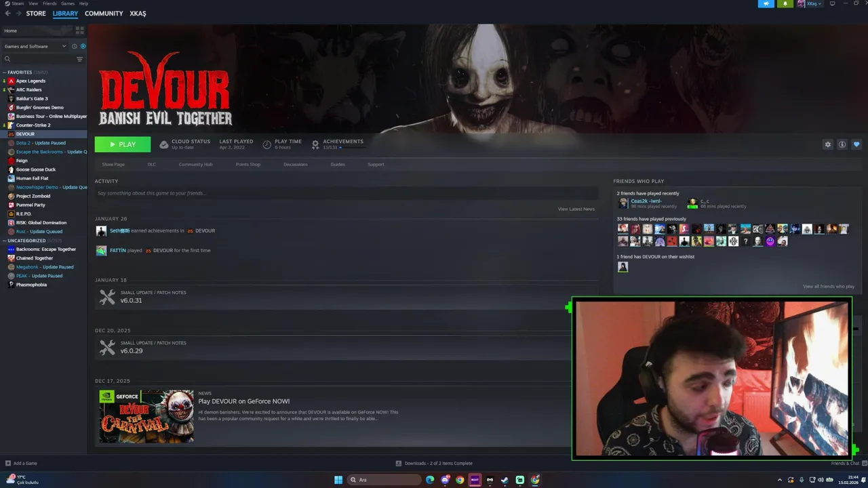Click View Latest News link
Image resolution: width=868 pixels, height=488 pixels.
coord(576,209)
